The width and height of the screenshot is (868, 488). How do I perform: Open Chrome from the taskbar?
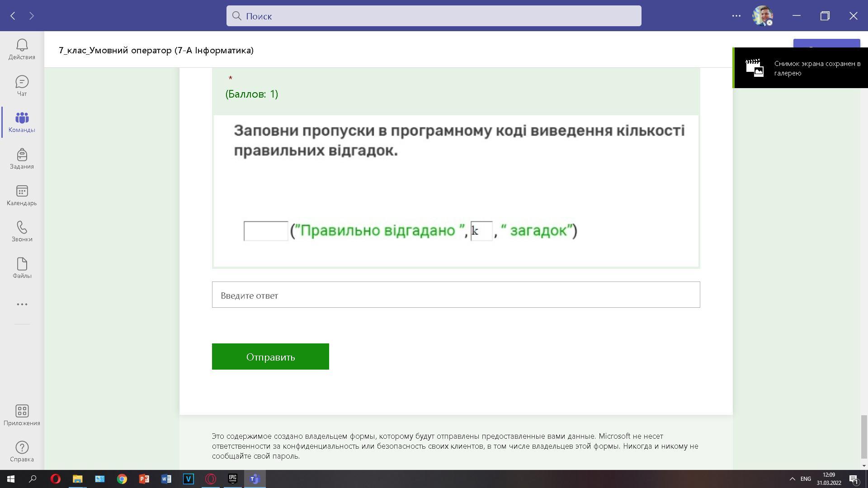122,479
